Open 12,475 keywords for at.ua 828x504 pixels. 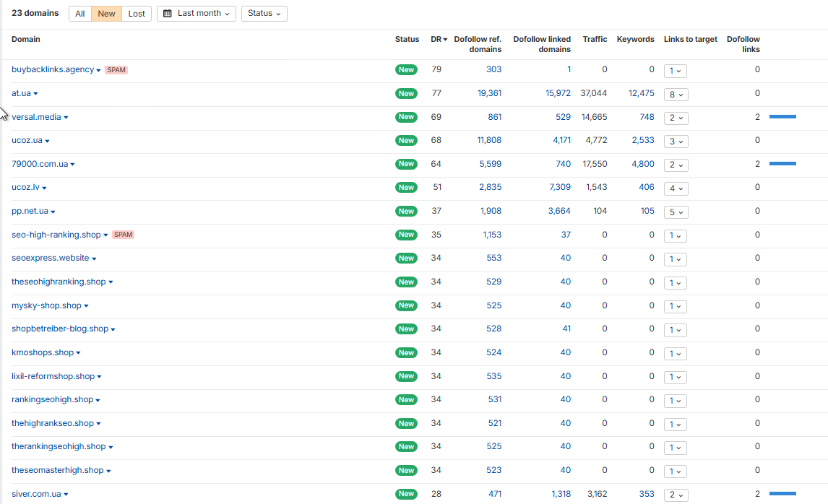tap(641, 93)
